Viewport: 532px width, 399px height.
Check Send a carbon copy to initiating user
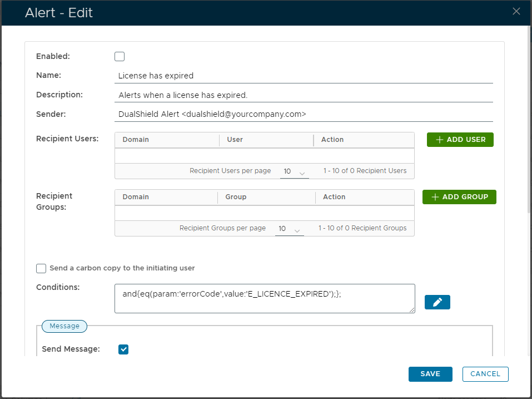[x=41, y=268]
